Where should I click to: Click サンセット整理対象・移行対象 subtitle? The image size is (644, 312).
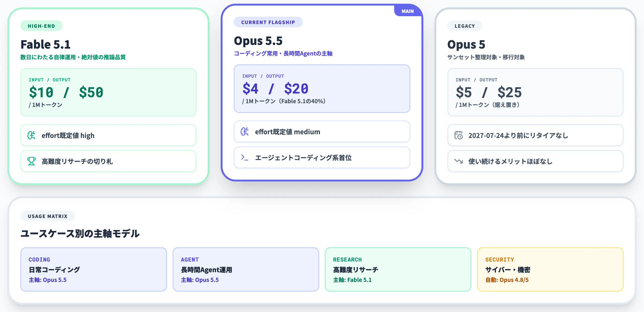coord(486,57)
